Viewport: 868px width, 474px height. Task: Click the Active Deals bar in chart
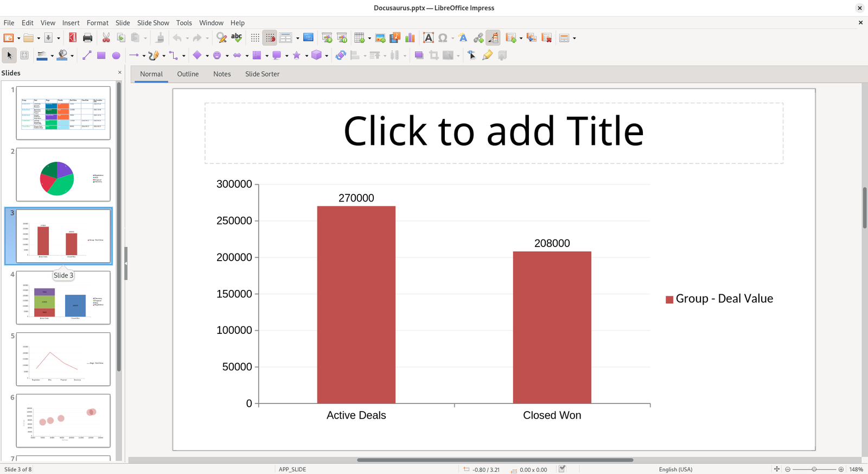(x=356, y=305)
